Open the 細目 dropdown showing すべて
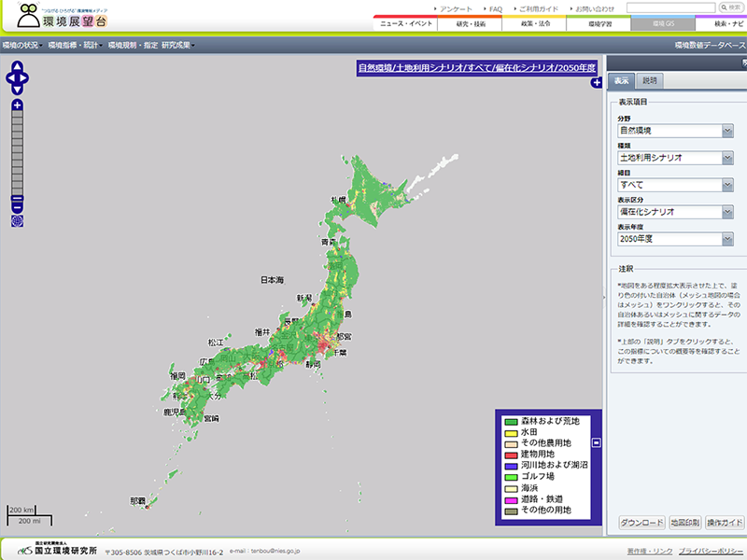747x560 pixels. pyautogui.click(x=675, y=185)
